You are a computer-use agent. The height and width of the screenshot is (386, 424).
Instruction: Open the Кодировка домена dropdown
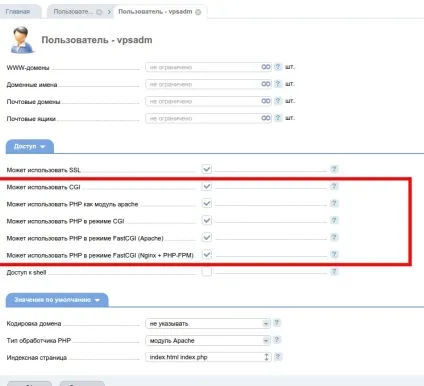coord(208,323)
